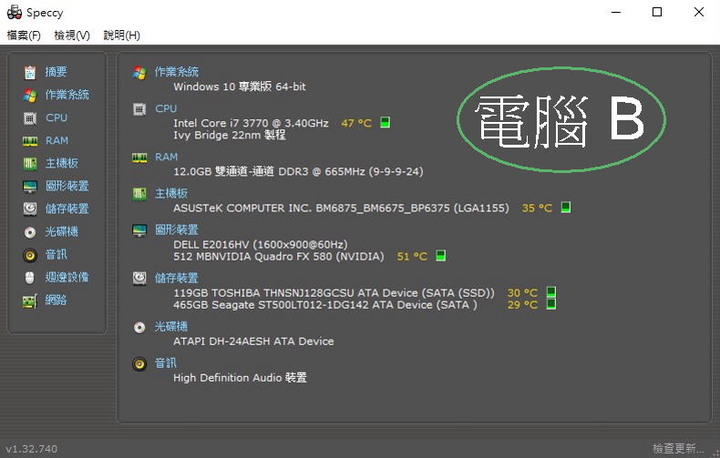
Task: Click the motherboard icon in sidebar
Action: click(30, 164)
